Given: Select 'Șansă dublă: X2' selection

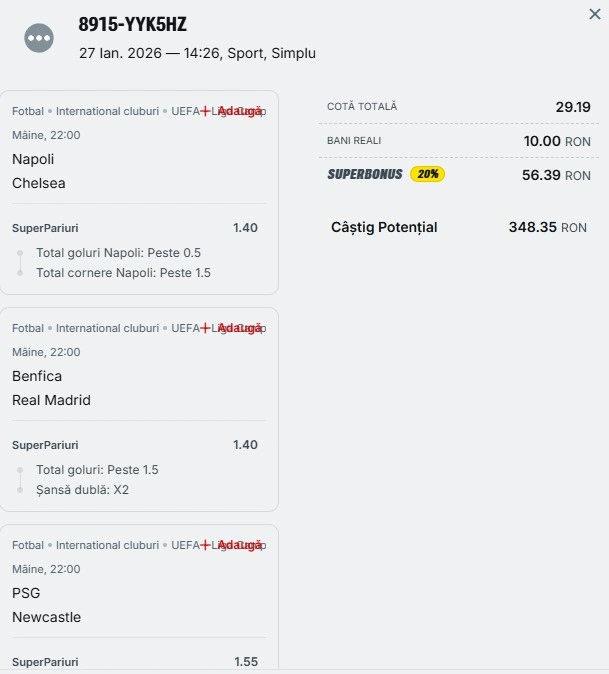Looking at the screenshot, I should point(82,490).
